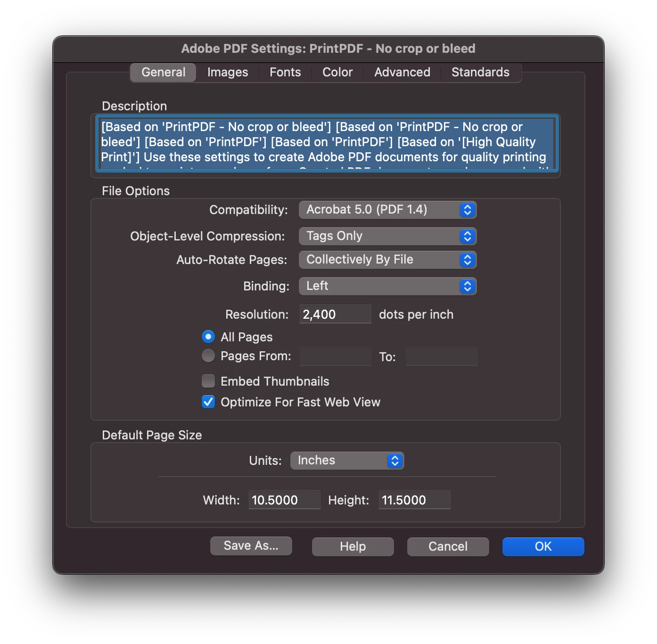Open the Fonts tab
The height and width of the screenshot is (644, 657).
(x=285, y=72)
